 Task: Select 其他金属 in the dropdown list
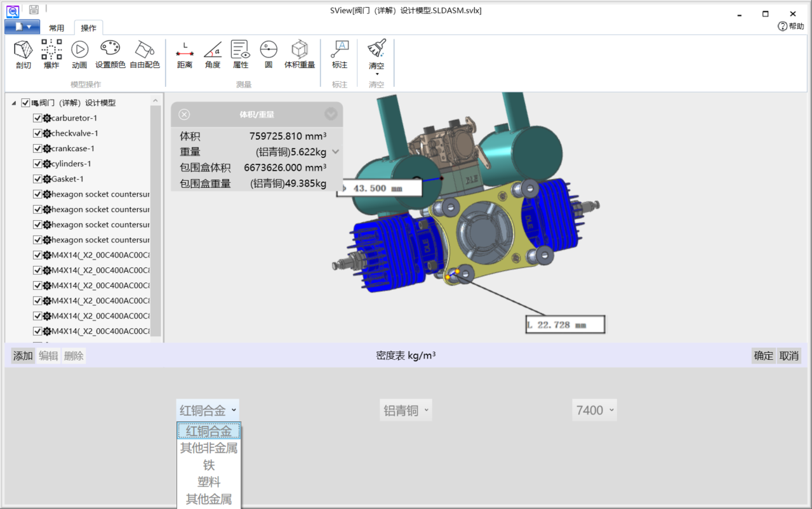tap(209, 499)
